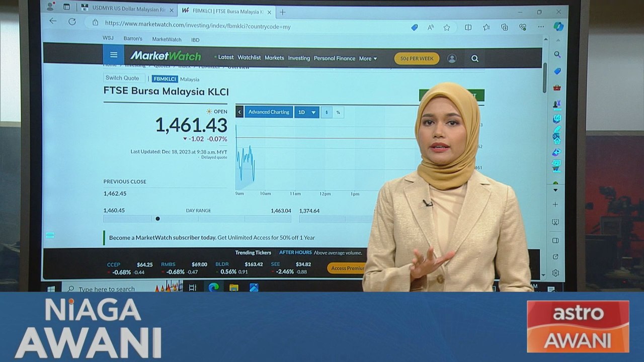This screenshot has height=362, width=644.
Task: Open the MarketWatch hamburger menu
Action: tap(114, 55)
